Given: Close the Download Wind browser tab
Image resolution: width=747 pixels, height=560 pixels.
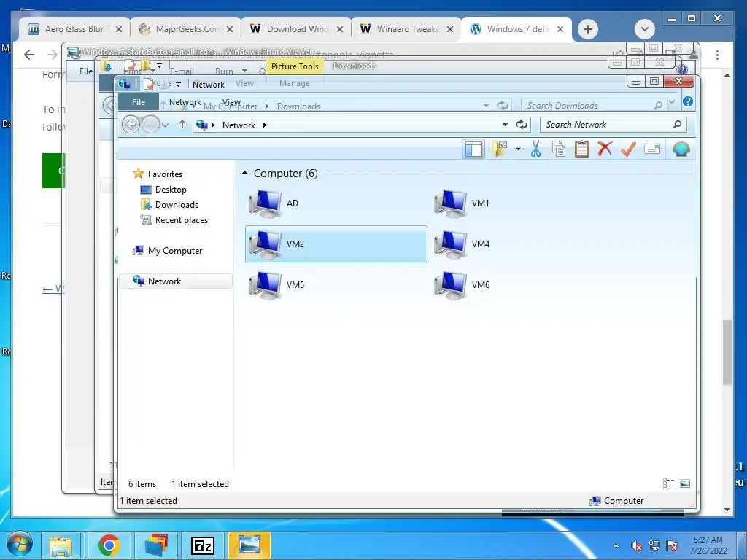Looking at the screenshot, I should click(340, 29).
